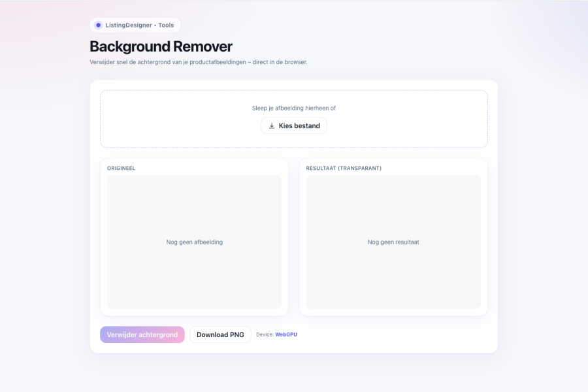This screenshot has height=392, width=588.
Task: Click the RESULTAAT (TRANSPARANT) panel label
Action: point(344,168)
